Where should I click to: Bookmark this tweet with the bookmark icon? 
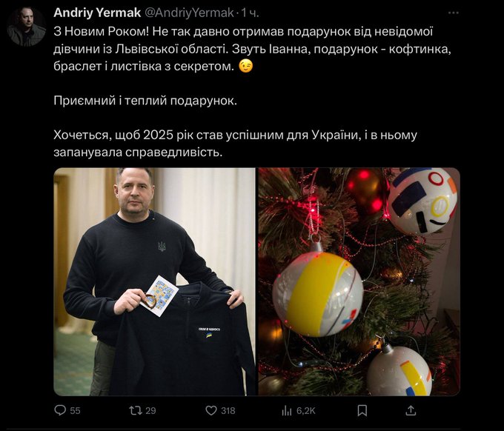click(362, 410)
